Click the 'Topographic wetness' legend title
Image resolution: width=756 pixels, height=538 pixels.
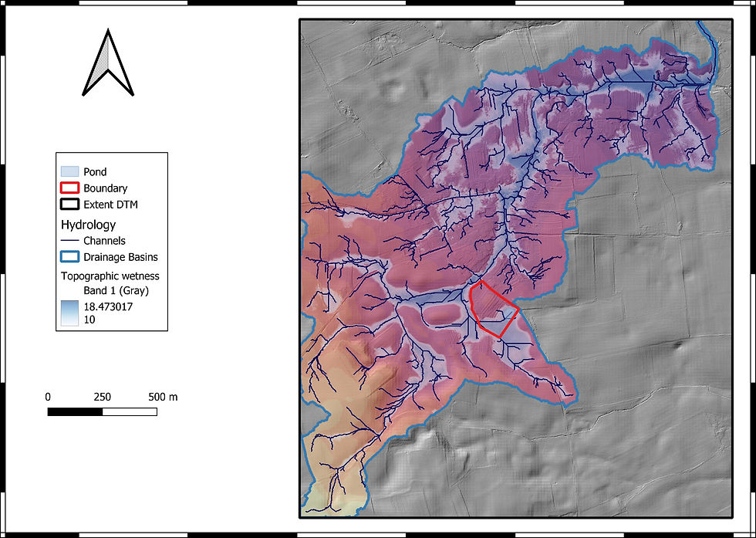coord(110,276)
